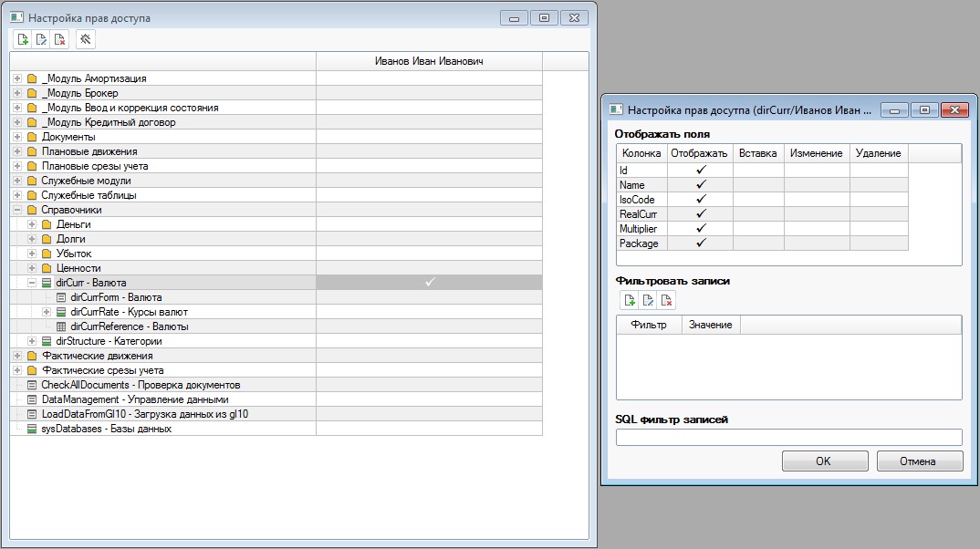Click the dirCurrReference table icon
This screenshot has height=549, width=980.
click(61, 326)
